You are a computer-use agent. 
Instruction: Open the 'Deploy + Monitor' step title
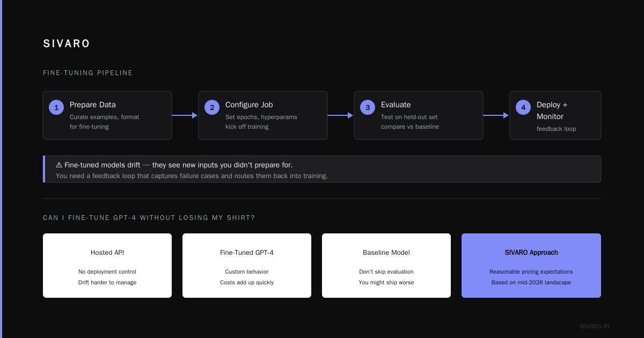(x=552, y=111)
